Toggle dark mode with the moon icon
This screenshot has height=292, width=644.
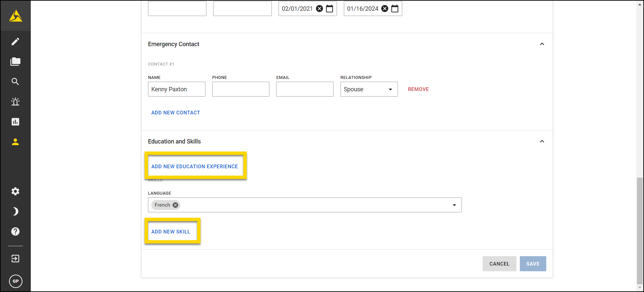(x=15, y=211)
